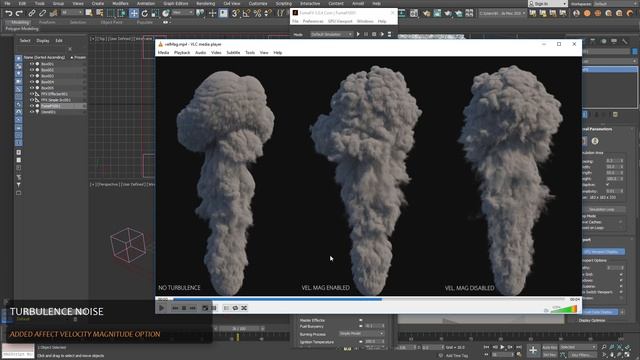Click the 3ds Max timeline play animation button
This screenshot has width=640, height=360.
(x=502, y=347)
